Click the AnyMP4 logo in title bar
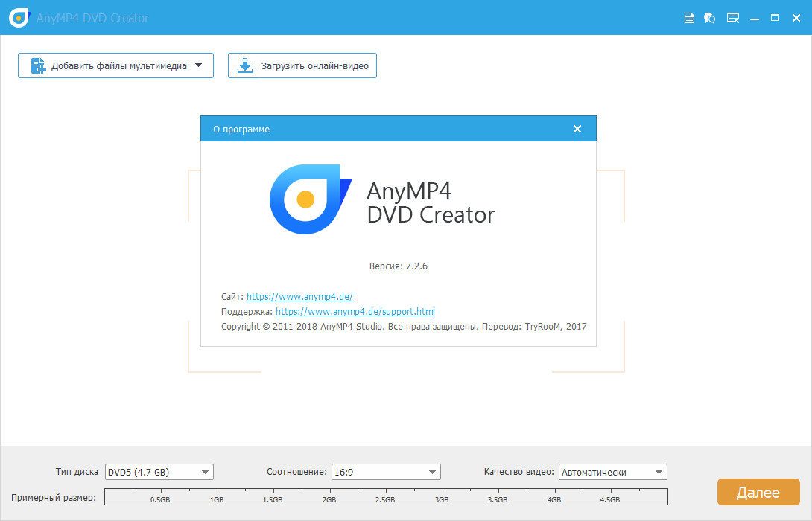Screen dimensions: 812x521 coord(19,18)
